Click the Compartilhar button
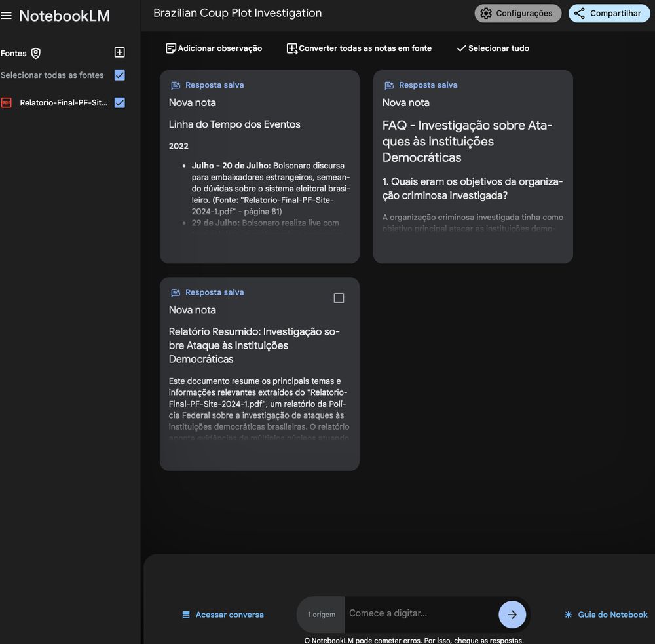 (x=609, y=13)
